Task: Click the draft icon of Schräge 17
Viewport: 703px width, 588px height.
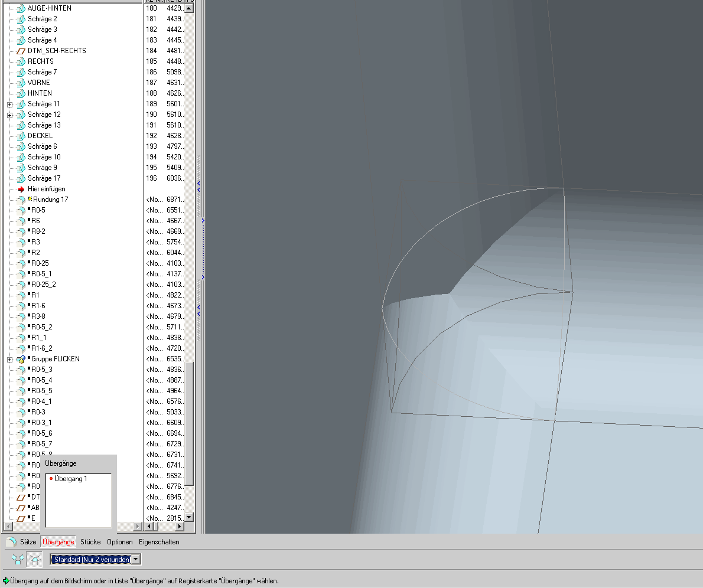Action: [21, 178]
